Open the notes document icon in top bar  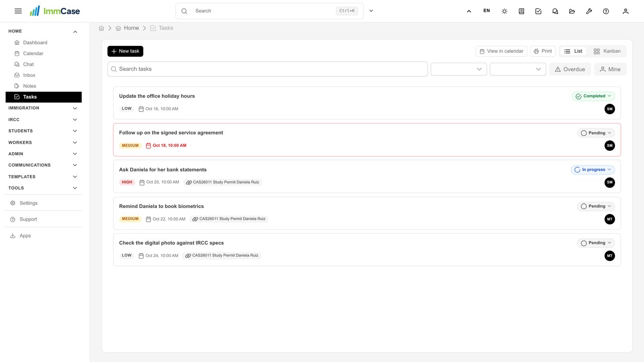pos(521,11)
